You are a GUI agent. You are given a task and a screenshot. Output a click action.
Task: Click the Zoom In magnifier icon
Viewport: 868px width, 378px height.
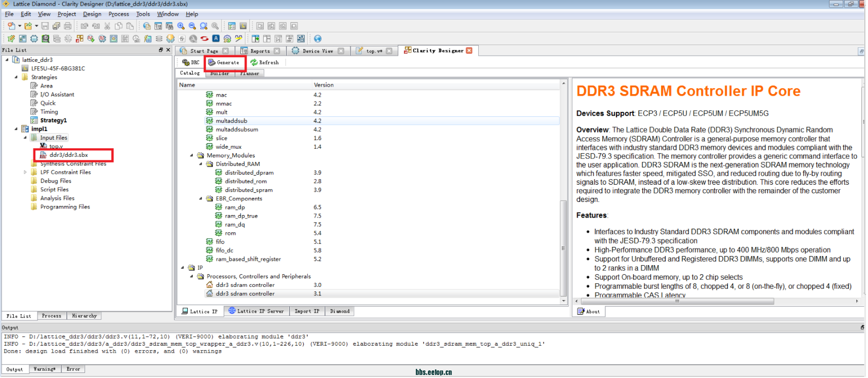tap(181, 26)
